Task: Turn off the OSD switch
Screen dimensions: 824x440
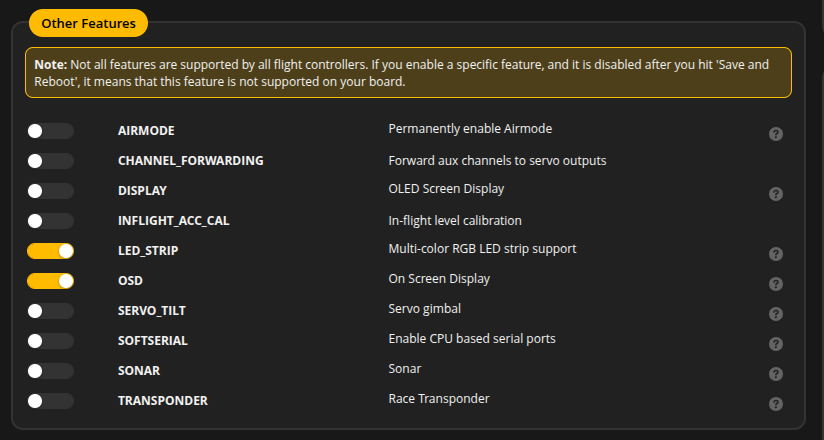Action: point(50,281)
